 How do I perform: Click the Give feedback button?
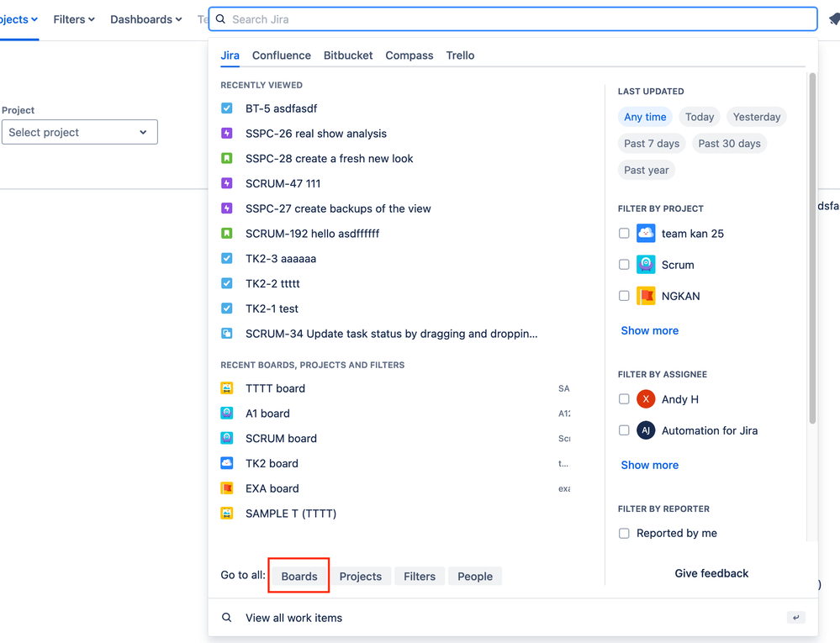pyautogui.click(x=711, y=573)
